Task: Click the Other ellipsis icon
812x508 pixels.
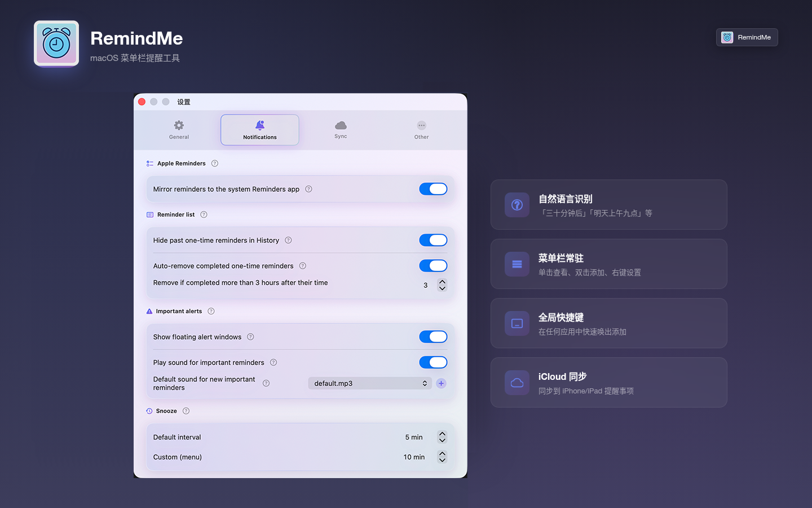Action: 421,125
